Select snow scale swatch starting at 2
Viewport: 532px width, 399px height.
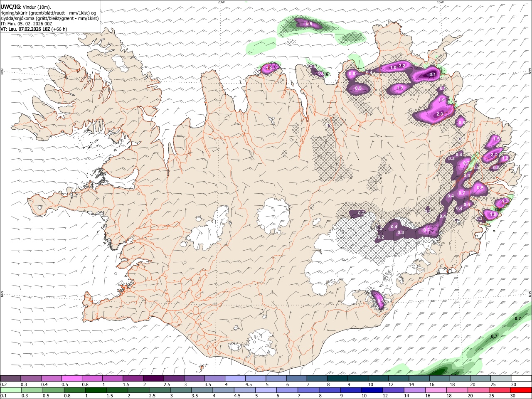(153, 378)
